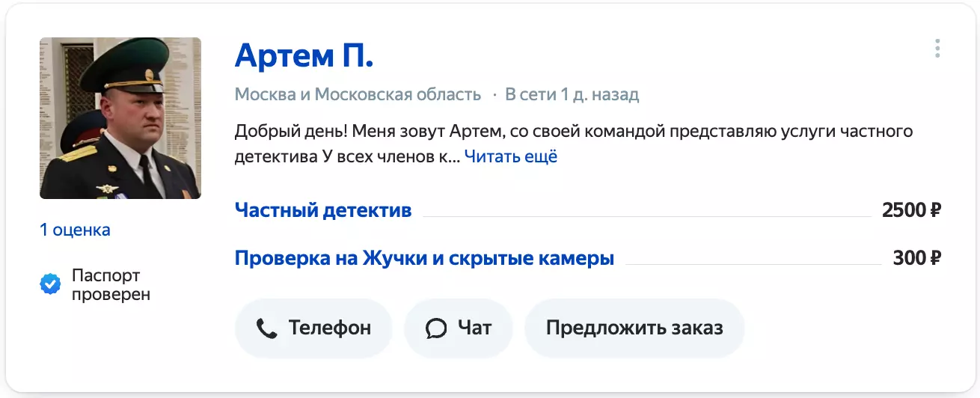Click the 300 ₽ price
The width and height of the screenshot is (980, 398).
click(x=916, y=258)
